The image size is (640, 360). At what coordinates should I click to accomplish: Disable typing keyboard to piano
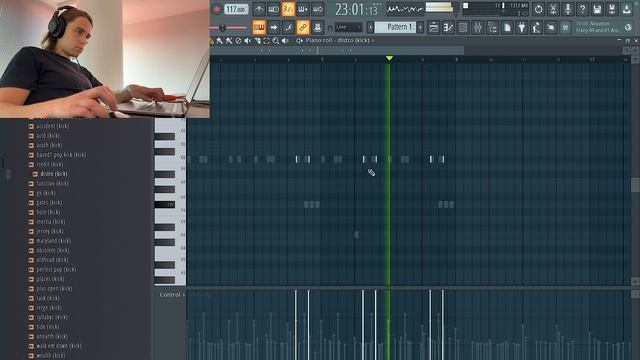(259, 27)
